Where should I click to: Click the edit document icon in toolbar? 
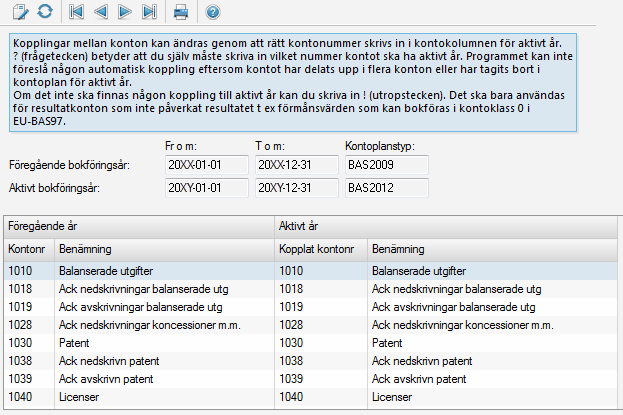click(x=18, y=12)
